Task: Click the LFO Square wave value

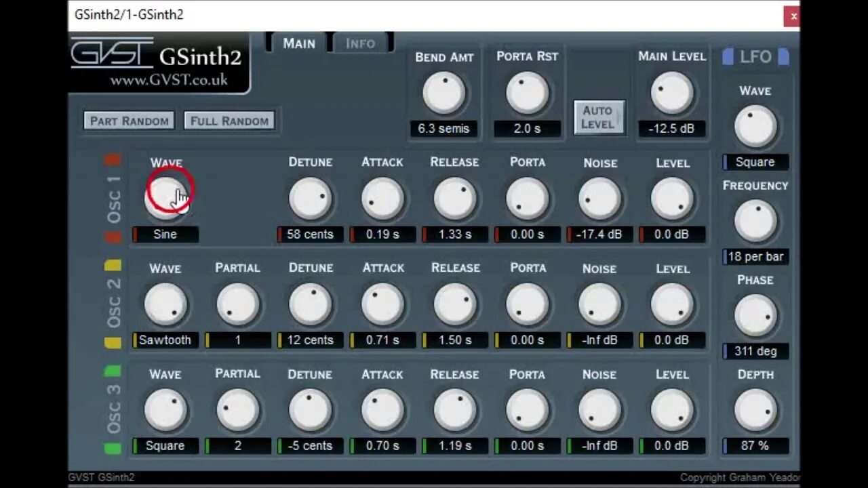Action: click(x=755, y=162)
